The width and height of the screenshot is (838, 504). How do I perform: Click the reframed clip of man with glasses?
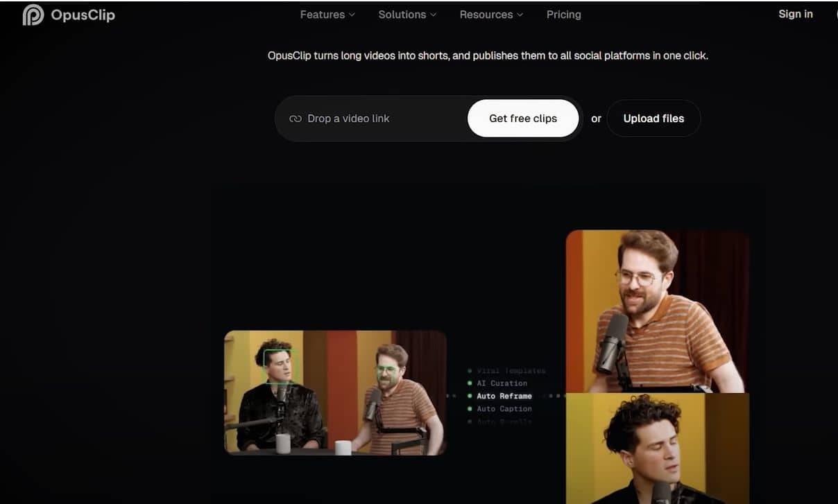[657, 311]
